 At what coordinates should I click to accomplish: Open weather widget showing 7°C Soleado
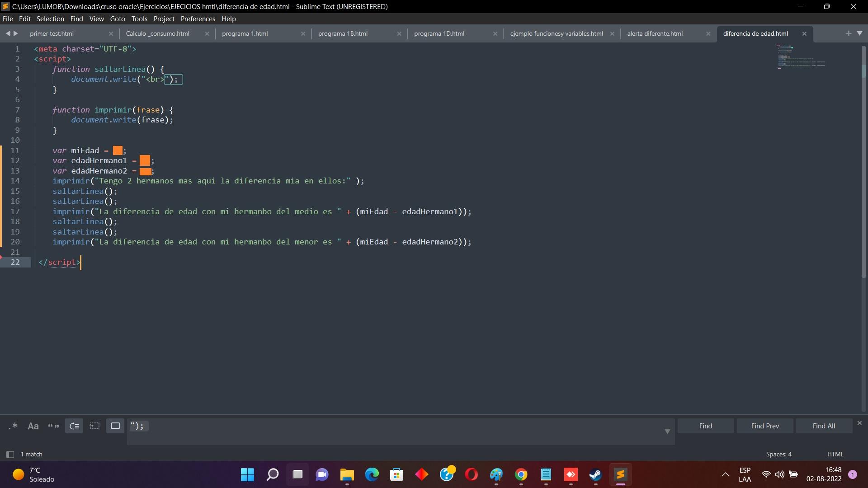pyautogui.click(x=34, y=474)
